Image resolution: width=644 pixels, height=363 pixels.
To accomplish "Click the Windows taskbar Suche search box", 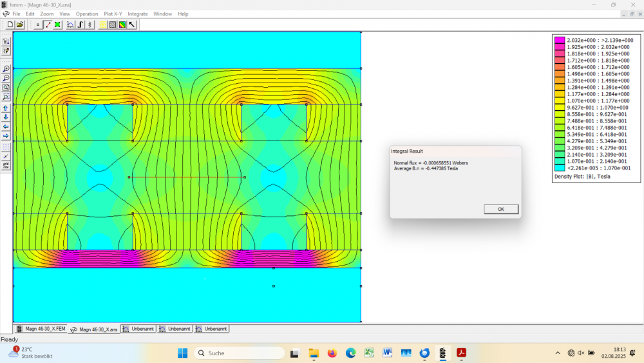I will [239, 353].
